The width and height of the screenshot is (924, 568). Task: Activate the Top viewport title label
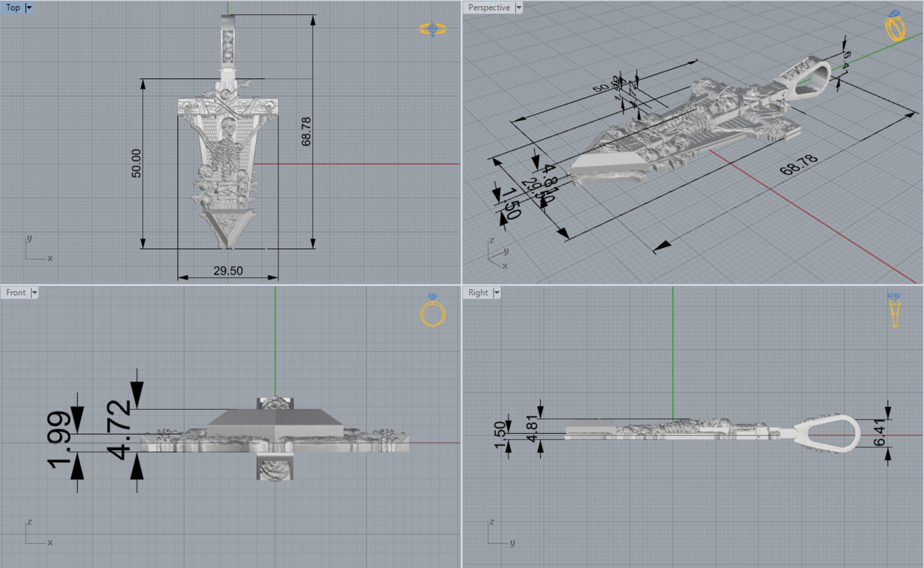13,7
